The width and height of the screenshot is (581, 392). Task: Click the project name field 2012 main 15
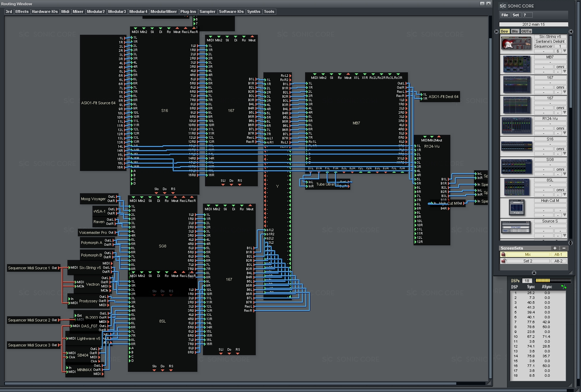coord(533,24)
